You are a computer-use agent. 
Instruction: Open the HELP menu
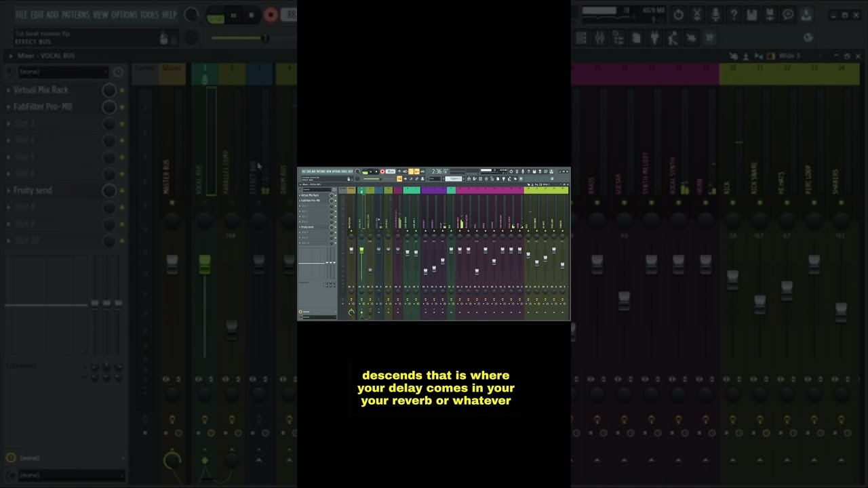[x=351, y=171]
